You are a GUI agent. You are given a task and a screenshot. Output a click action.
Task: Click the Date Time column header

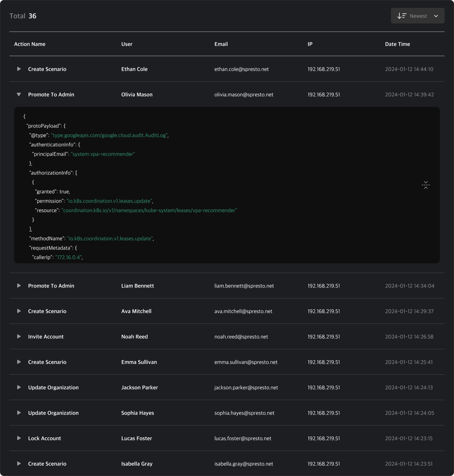pyautogui.click(x=397, y=44)
